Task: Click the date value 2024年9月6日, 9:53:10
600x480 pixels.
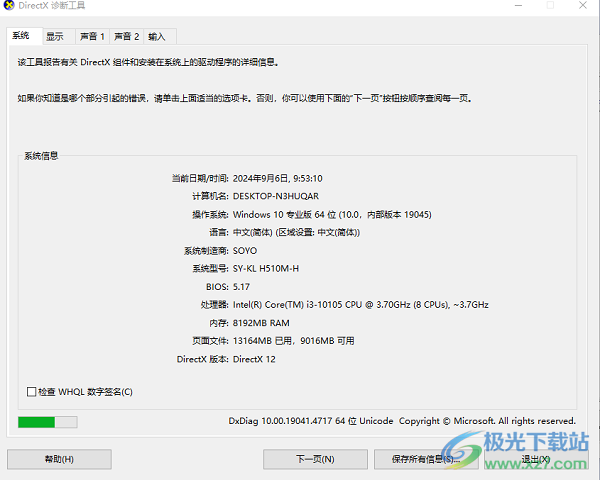Action: tap(277, 178)
